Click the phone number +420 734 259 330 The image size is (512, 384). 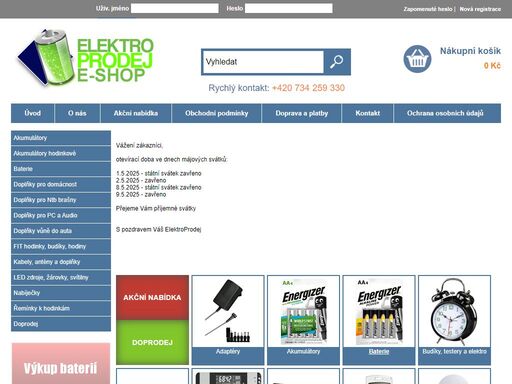[x=308, y=88]
